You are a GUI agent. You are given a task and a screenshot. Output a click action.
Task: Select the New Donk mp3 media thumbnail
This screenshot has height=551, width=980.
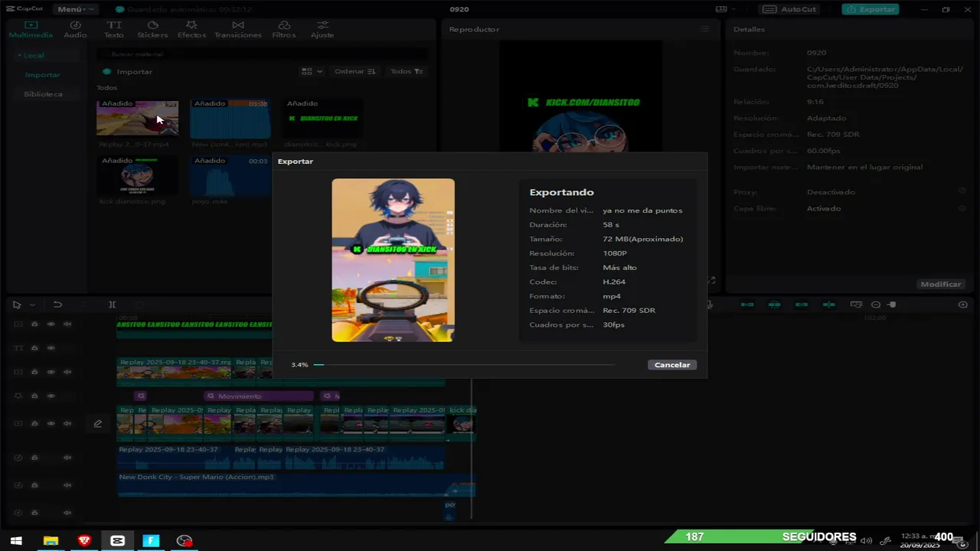230,118
